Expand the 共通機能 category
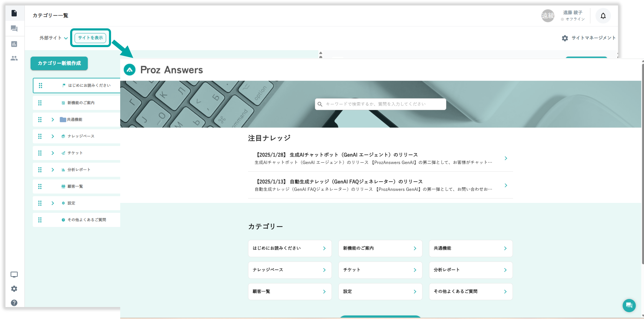The width and height of the screenshot is (644, 319). coord(53,119)
